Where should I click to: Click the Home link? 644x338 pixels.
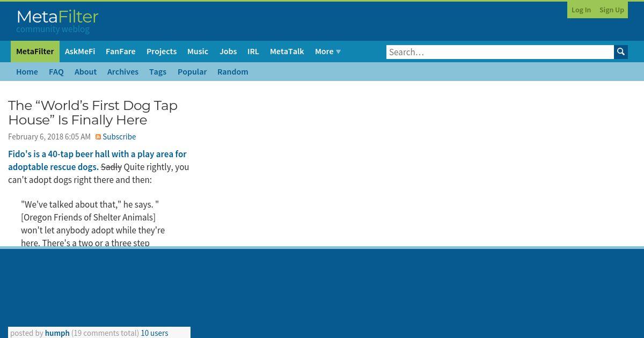coord(27,71)
